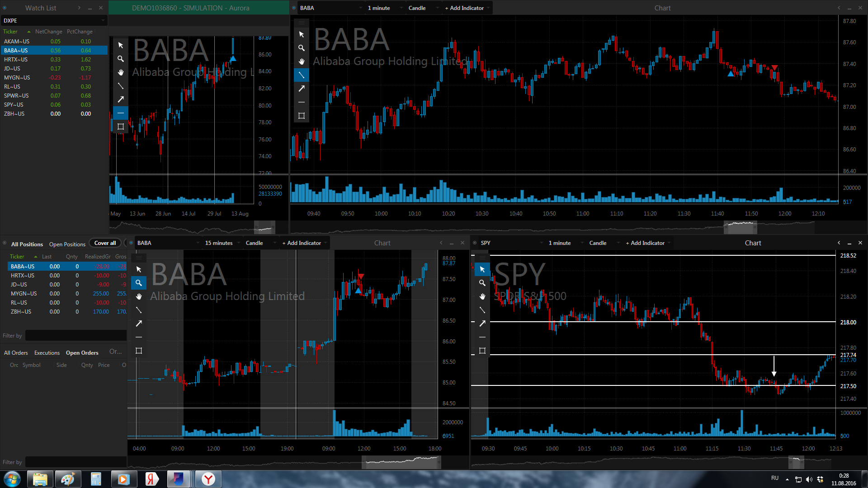Open Candle chart type dropdown in top chart
The height and width of the screenshot is (488, 868).
(424, 8)
